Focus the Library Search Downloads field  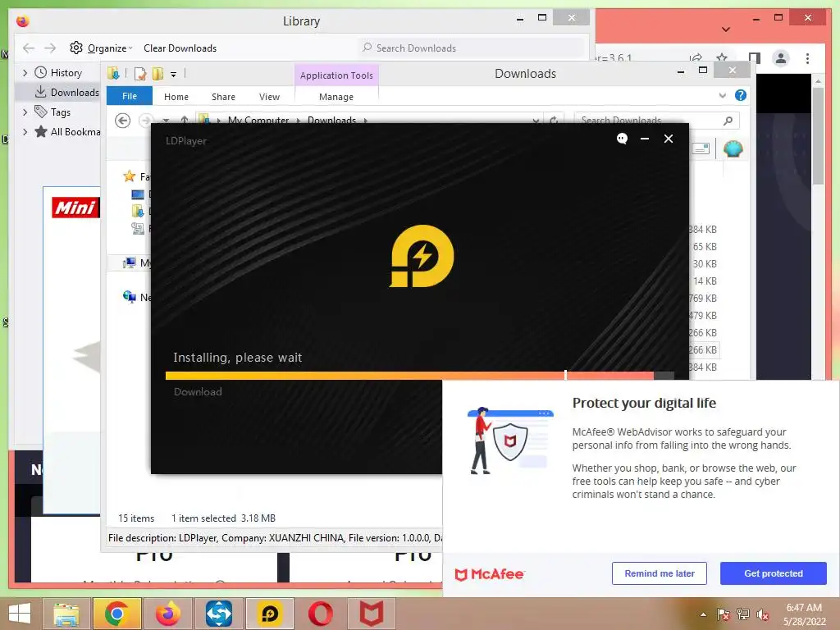(x=472, y=48)
